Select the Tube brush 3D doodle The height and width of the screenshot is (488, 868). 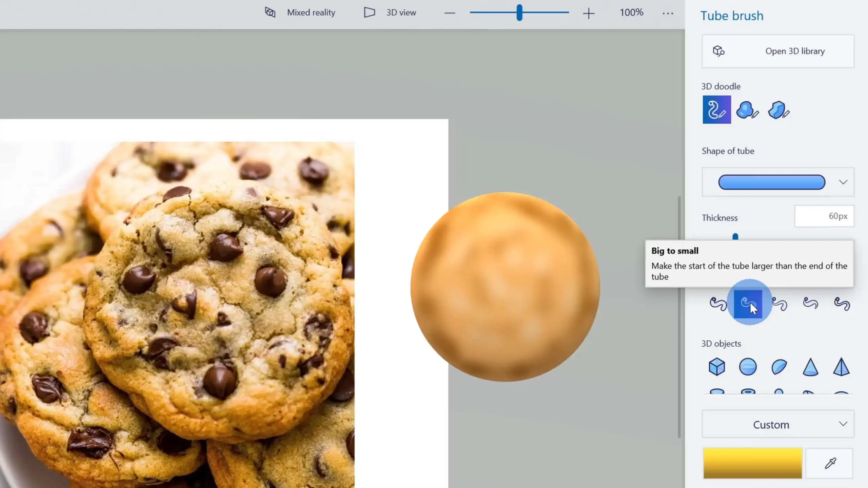716,110
